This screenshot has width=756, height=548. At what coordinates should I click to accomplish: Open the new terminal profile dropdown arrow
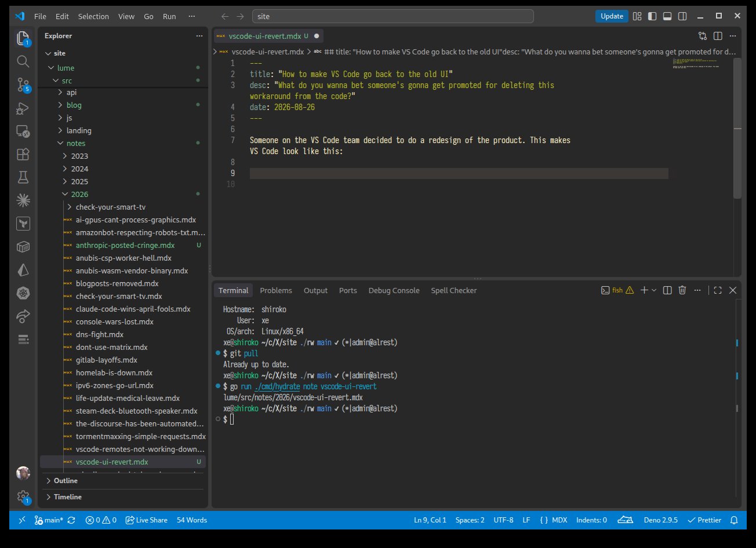(654, 290)
